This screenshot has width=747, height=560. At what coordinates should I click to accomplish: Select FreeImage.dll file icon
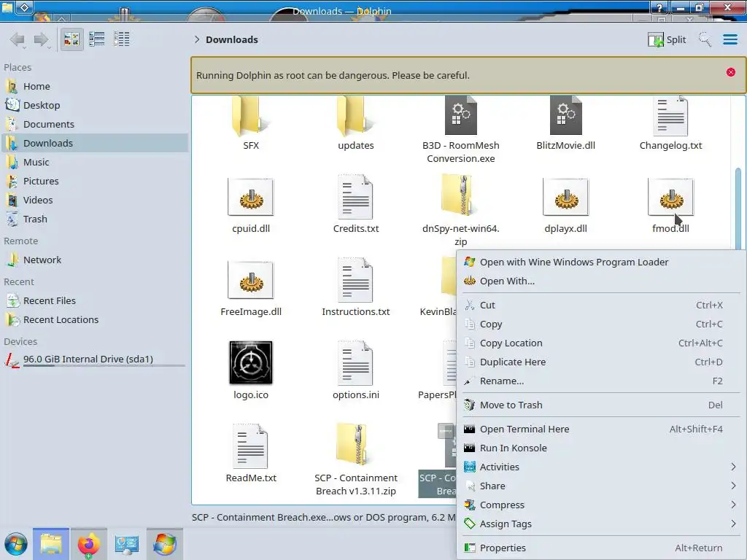tap(251, 280)
